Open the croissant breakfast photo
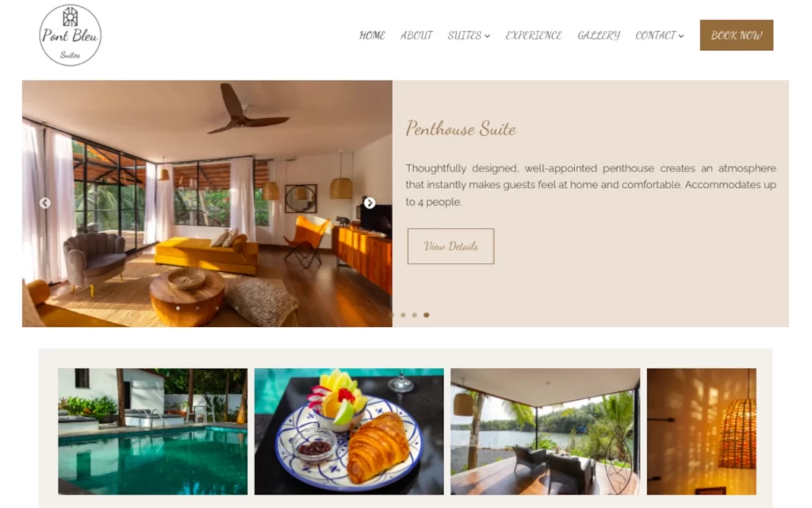 tap(349, 431)
